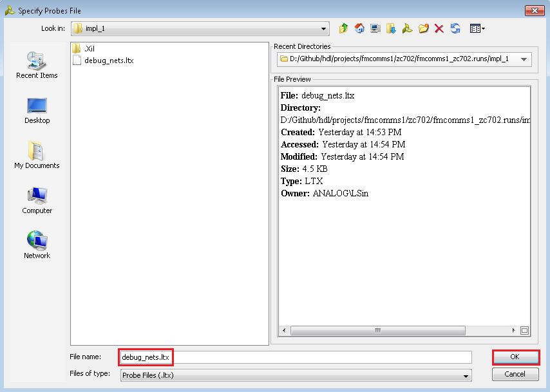Image resolution: width=550 pixels, height=392 pixels.
Task: Refresh the file list icon
Action: [x=455, y=28]
